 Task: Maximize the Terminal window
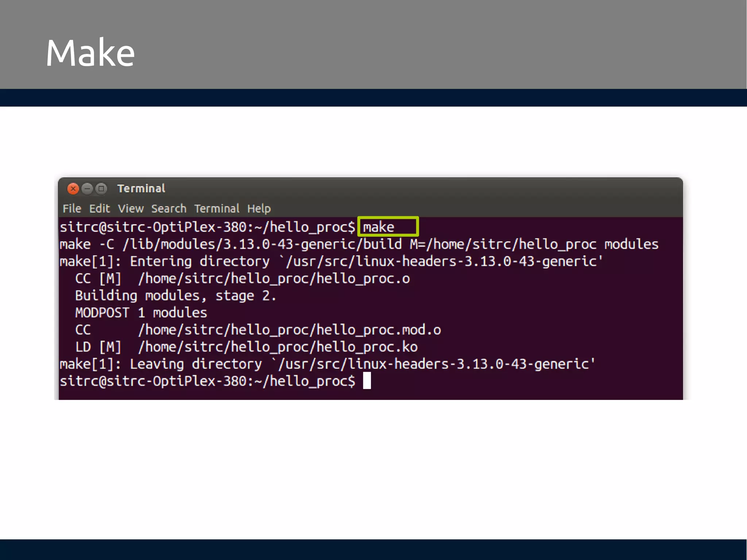[101, 188]
